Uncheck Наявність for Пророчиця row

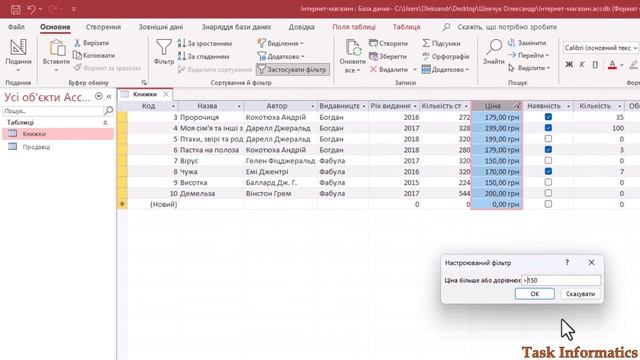tap(548, 117)
